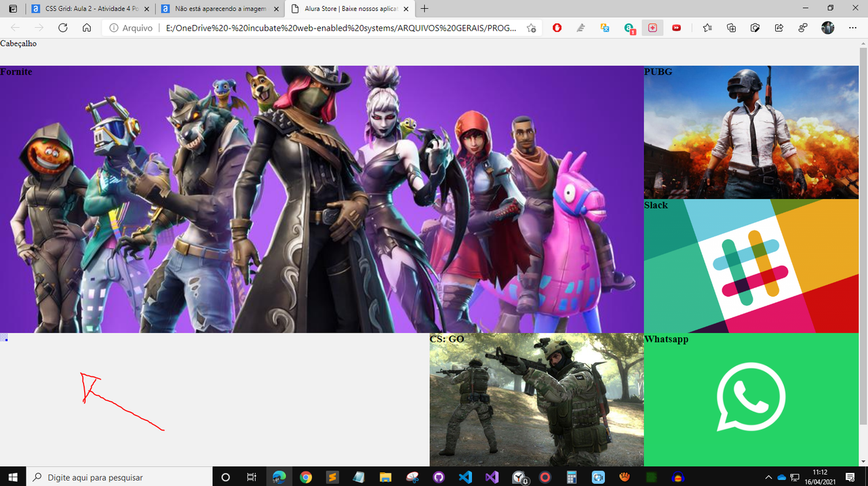Switch to CSS Grid: Aula 2 tab
Image resolution: width=868 pixels, height=486 pixels.
pos(90,9)
